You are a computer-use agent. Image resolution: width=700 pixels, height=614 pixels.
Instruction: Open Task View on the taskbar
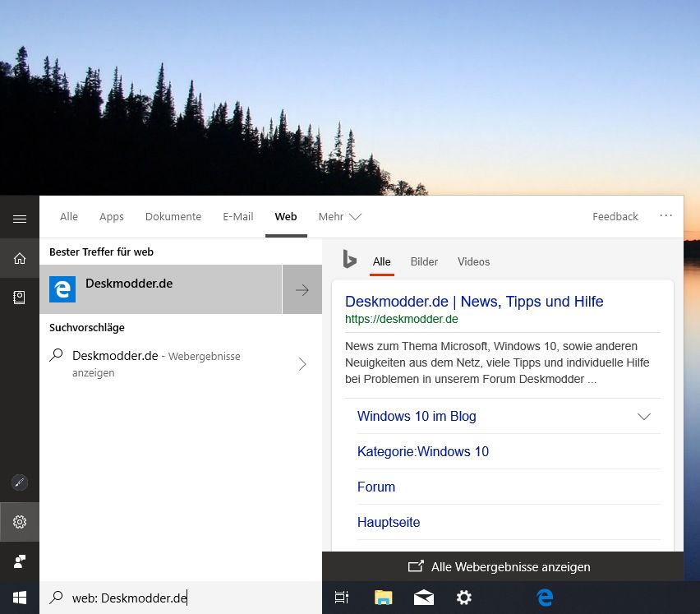[x=342, y=598]
